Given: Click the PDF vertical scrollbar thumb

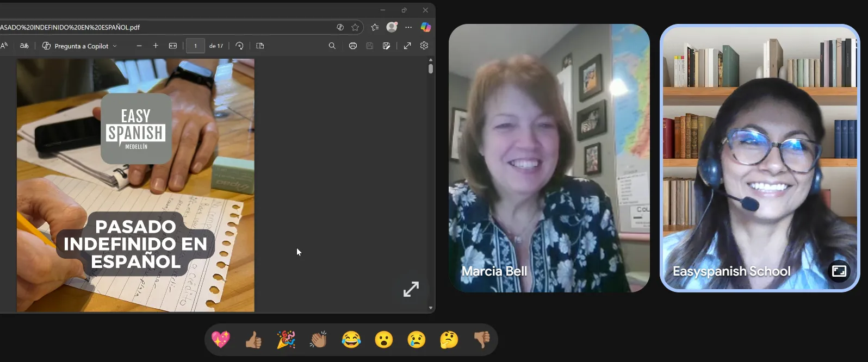Looking at the screenshot, I should (x=431, y=68).
